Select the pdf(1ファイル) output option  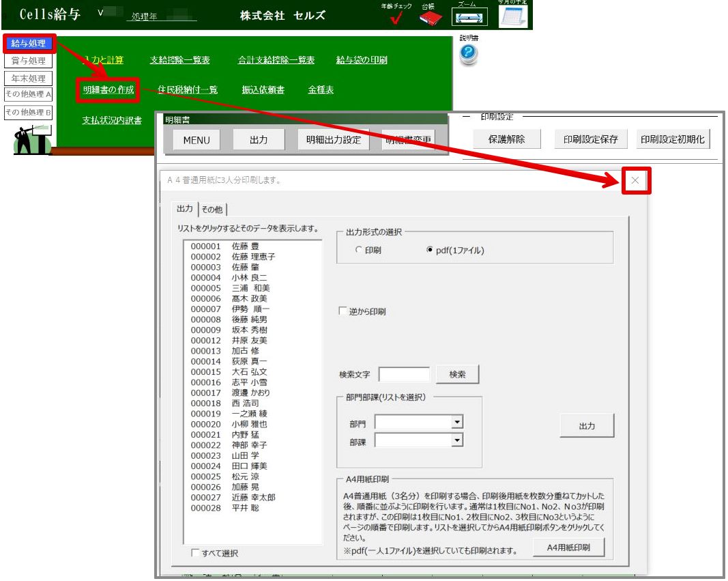coord(430,251)
